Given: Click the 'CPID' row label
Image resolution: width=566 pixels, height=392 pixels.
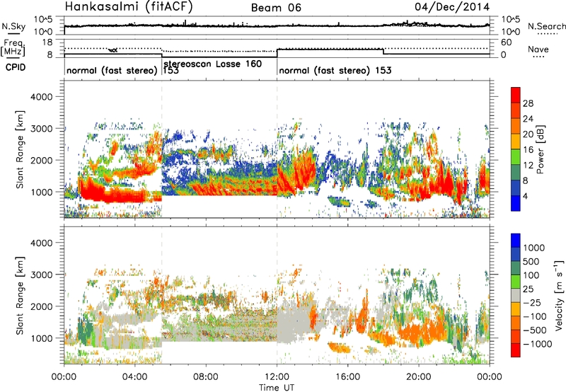Looking at the screenshot, I should [x=16, y=67].
